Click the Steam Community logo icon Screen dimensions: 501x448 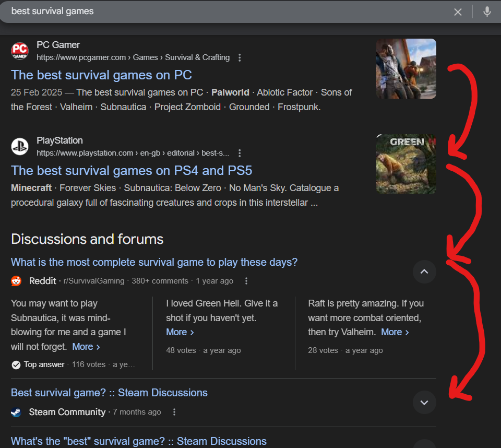(x=17, y=412)
